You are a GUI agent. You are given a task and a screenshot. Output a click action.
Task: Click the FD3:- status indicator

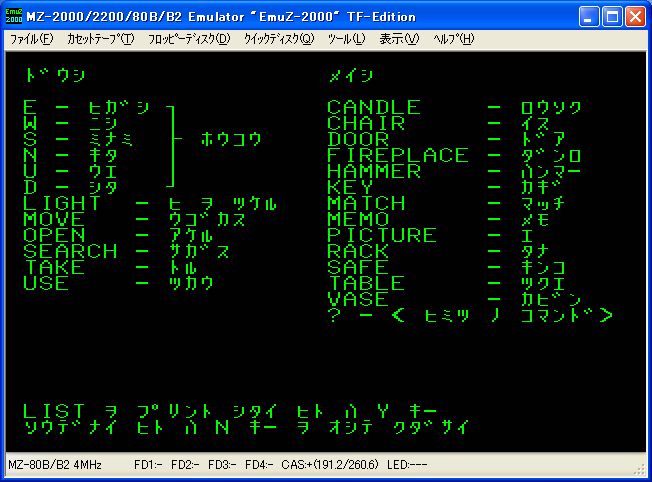tap(222, 465)
